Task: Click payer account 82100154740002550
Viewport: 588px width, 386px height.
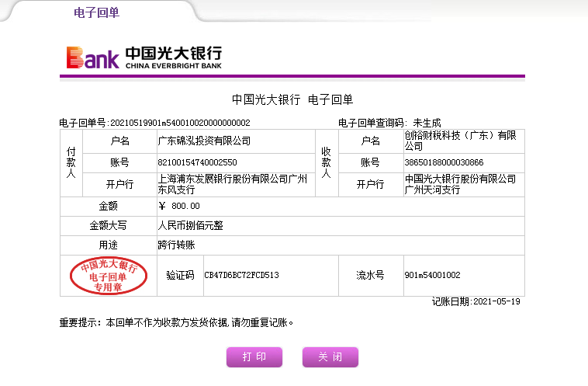Action: click(x=197, y=162)
